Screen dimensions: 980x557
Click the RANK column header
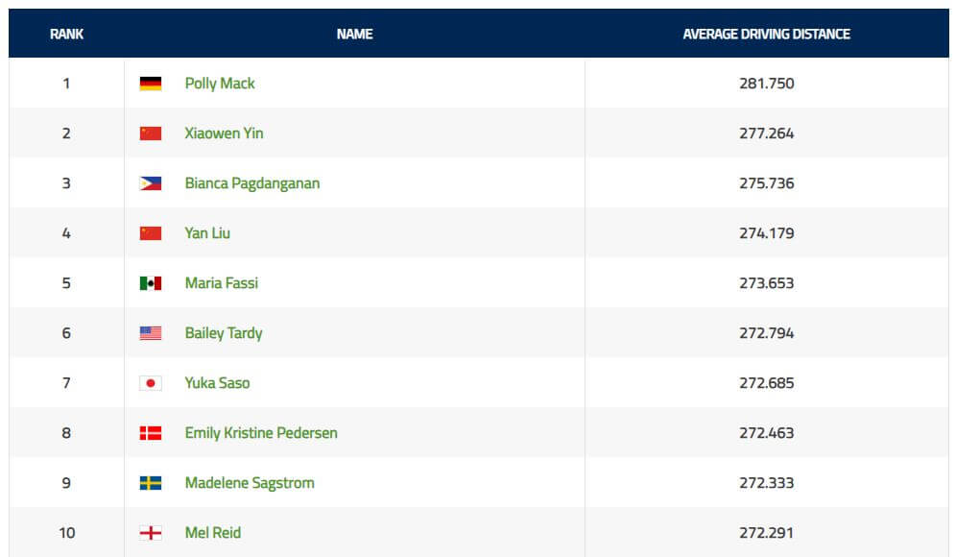[x=67, y=35]
